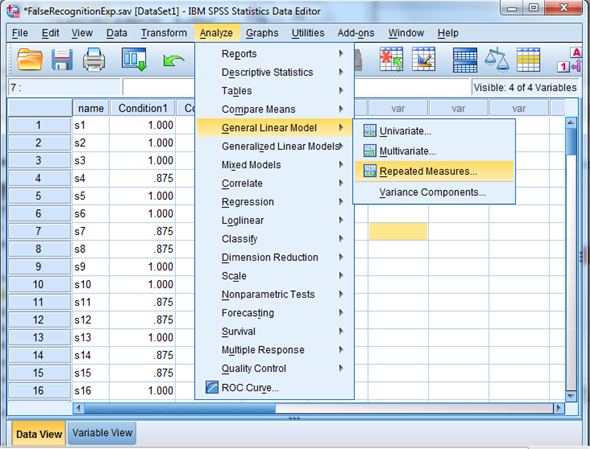
Task: Click the Select Cases grid icon
Action: (528, 59)
